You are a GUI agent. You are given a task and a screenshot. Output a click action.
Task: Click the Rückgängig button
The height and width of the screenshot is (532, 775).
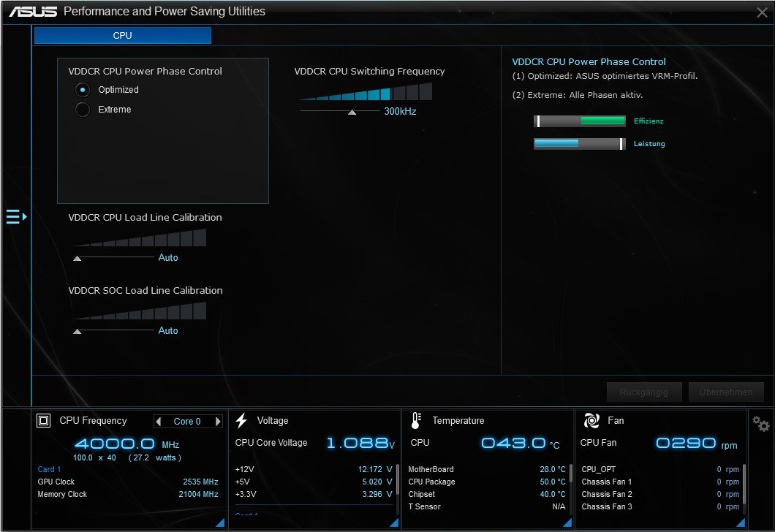coord(644,392)
